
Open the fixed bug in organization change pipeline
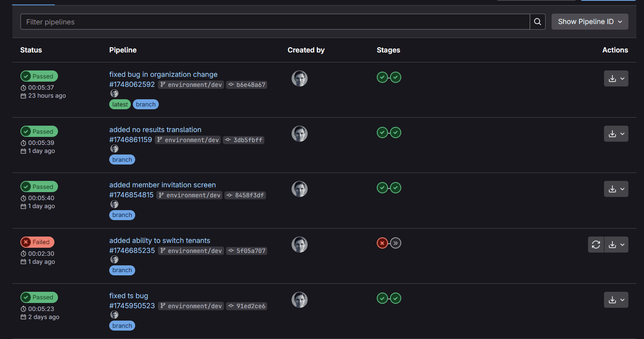(163, 74)
